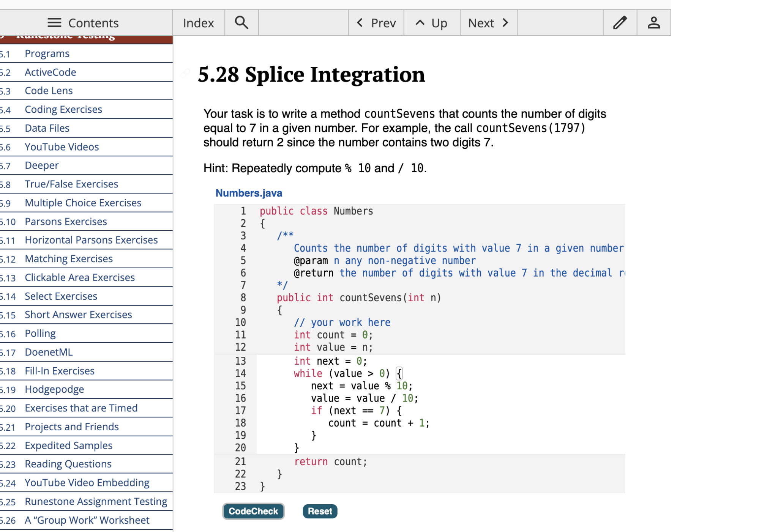The image size is (759, 532).
Task: Go to the Next page
Action: pyautogui.click(x=488, y=23)
